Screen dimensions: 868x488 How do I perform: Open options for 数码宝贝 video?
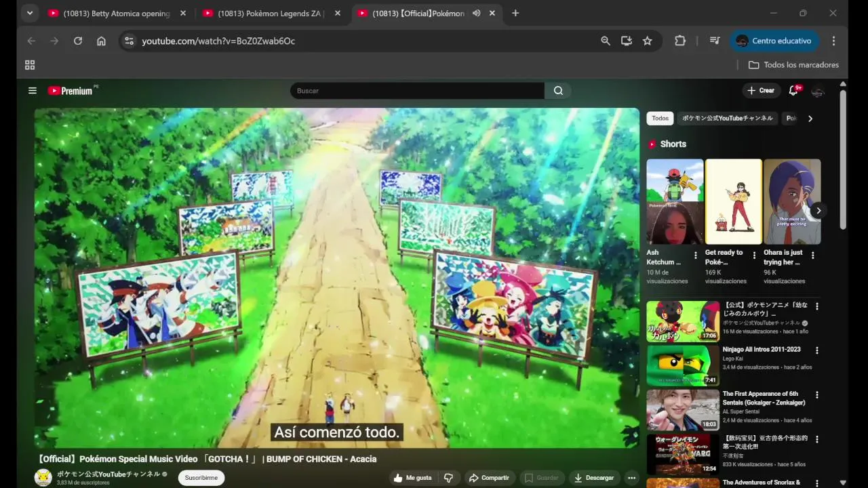817,440
